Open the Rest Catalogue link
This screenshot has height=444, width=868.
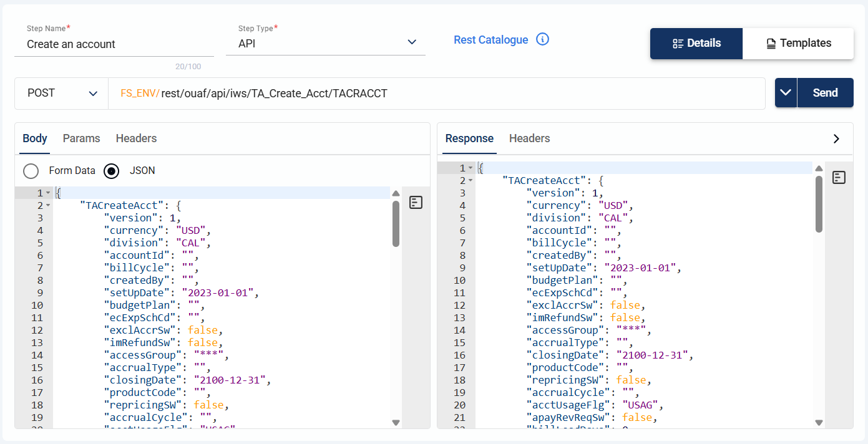coord(490,40)
